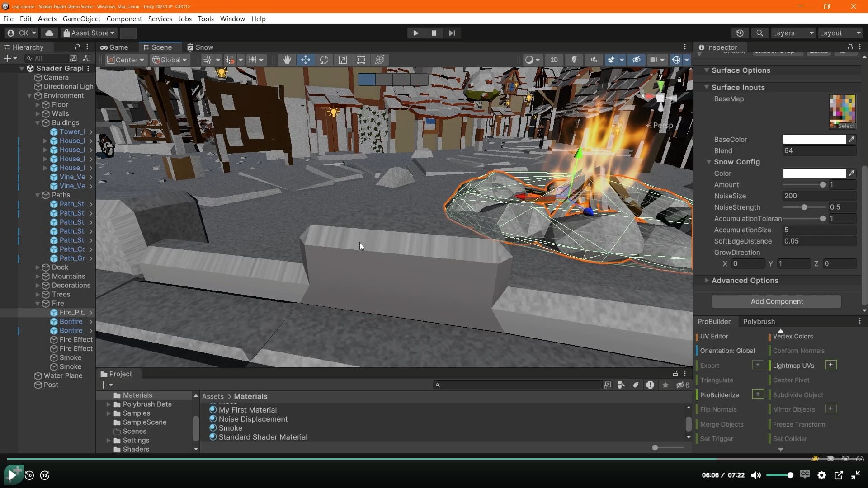Click the Snow Config Color swatch
Screen dimensions: 868x488
814,173
